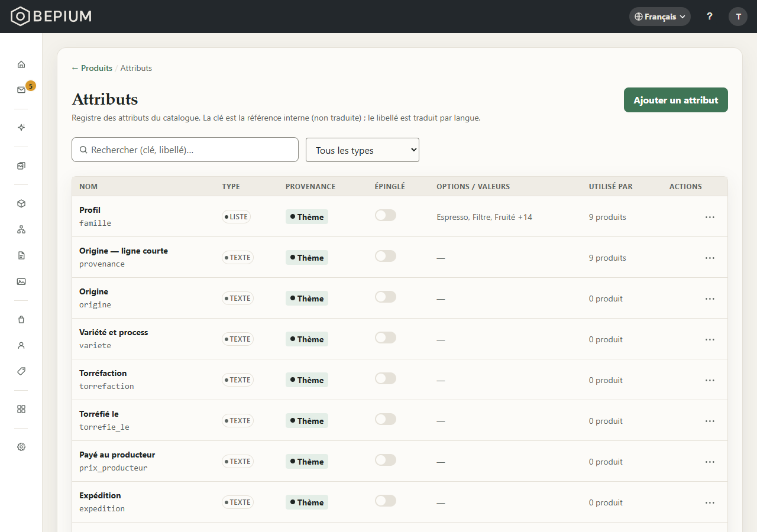Open the hierarchy tree sidebar icon
The width and height of the screenshot is (757, 532).
[21, 229]
